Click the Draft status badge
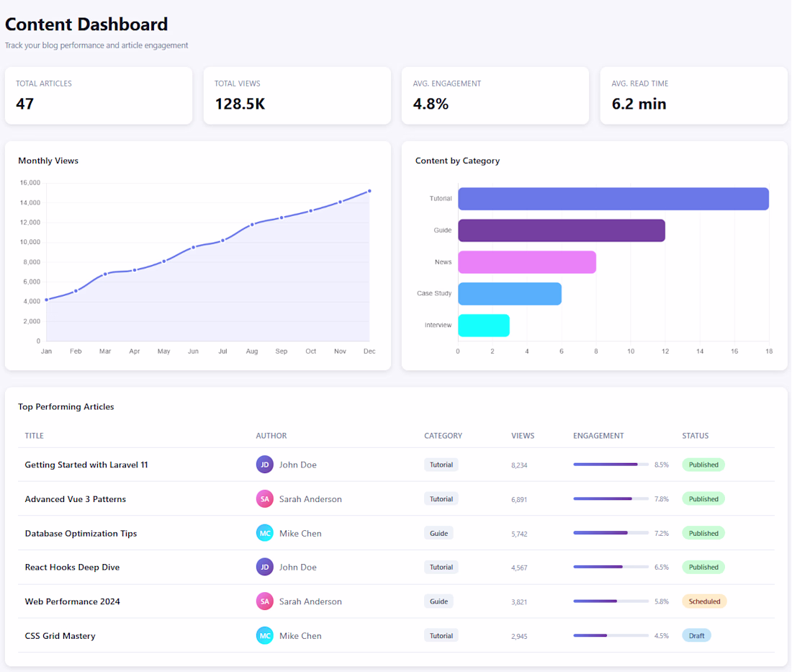The image size is (792, 672). coord(696,635)
